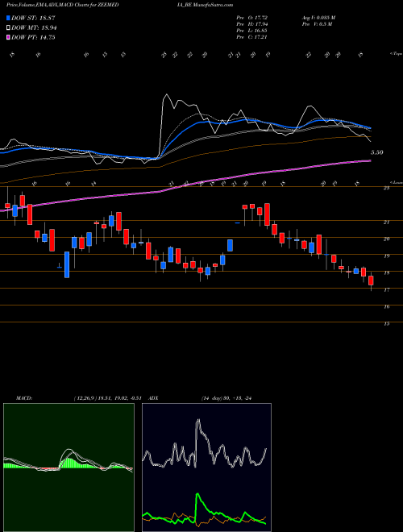
Task: Click the 18 price axis label
Action: (x=386, y=272)
